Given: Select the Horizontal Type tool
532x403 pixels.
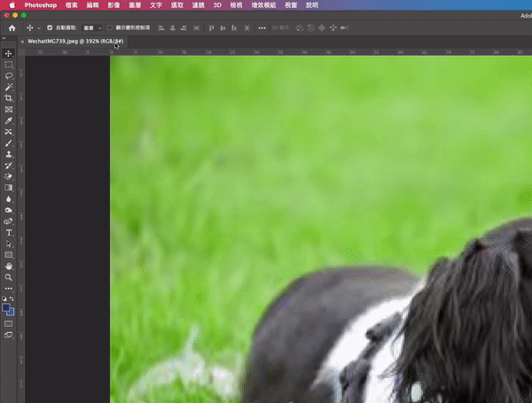Looking at the screenshot, I should 9,232.
